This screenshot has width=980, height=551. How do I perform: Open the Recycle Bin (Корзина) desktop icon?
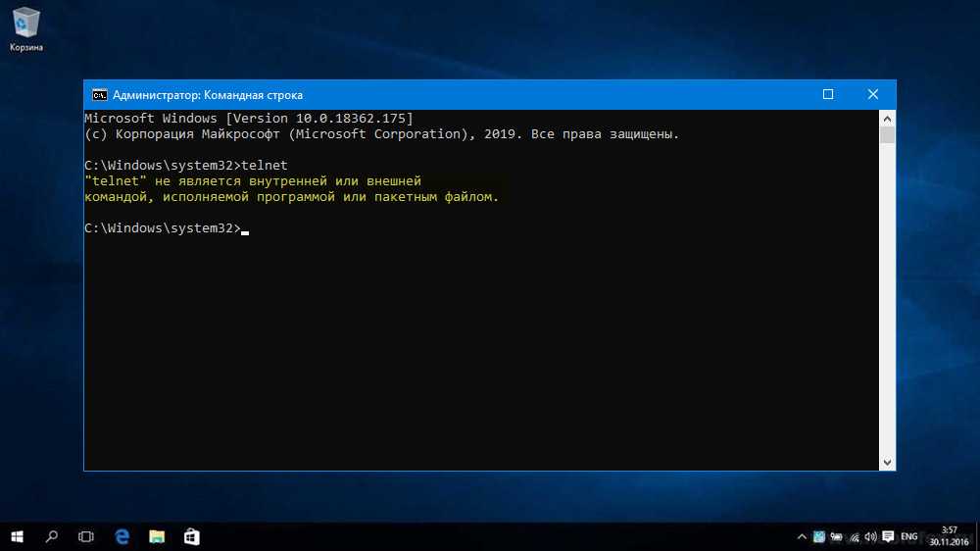point(25,29)
